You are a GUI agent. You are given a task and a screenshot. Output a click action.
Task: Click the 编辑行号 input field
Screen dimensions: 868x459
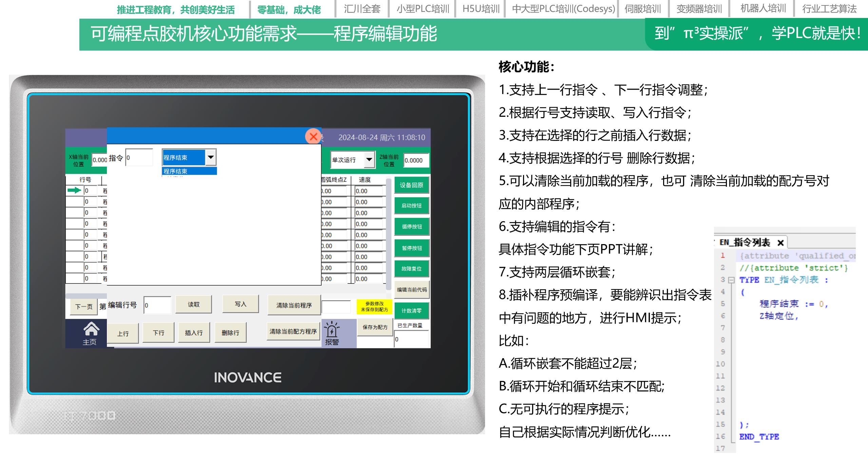[157, 305]
